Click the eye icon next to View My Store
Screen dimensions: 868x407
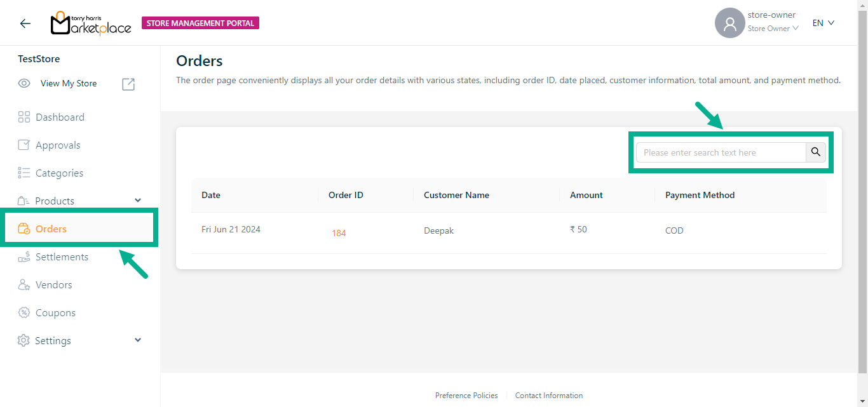click(x=24, y=83)
